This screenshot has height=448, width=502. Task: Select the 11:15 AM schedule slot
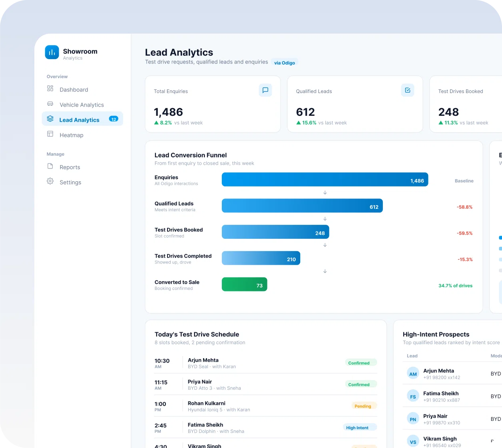pyautogui.click(x=266, y=385)
